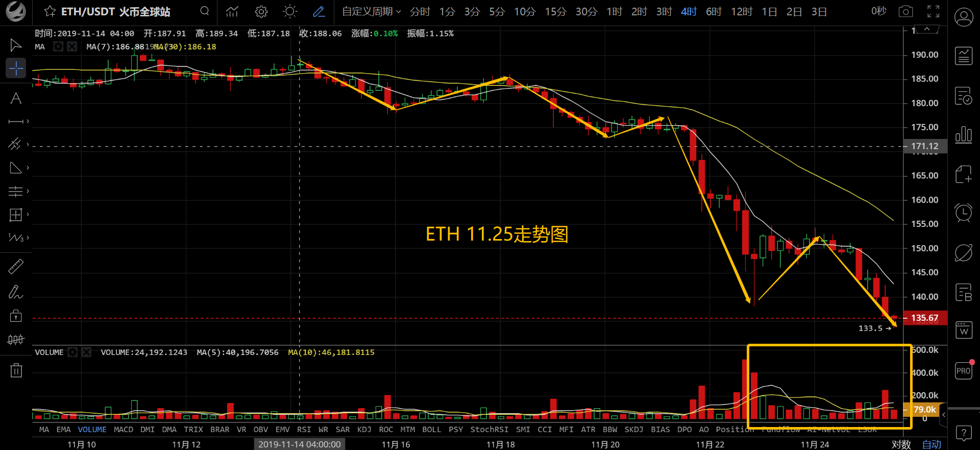
Task: Open the symbol search magnifier icon
Action: (x=205, y=11)
